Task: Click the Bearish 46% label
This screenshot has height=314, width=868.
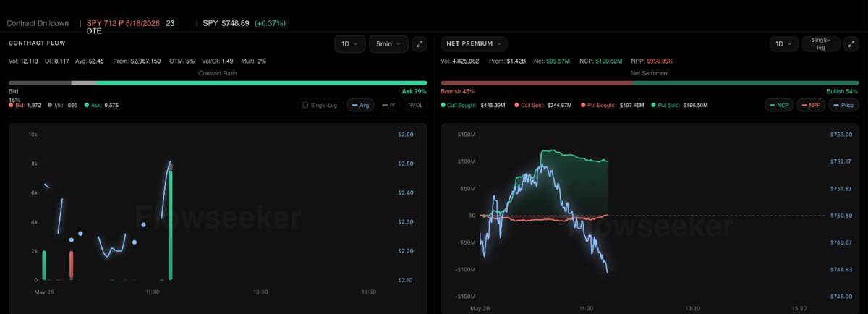Action: tap(458, 92)
